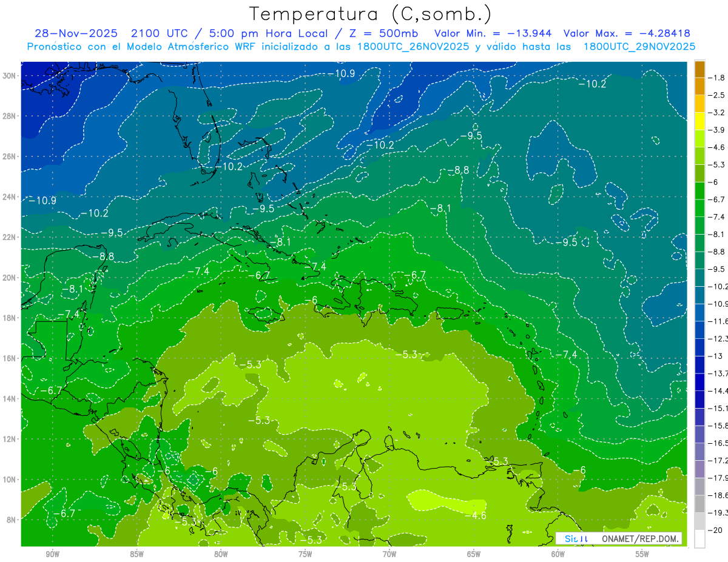Click the "20N" latitude axis label
The height and width of the screenshot is (562, 728).
tap(10, 278)
